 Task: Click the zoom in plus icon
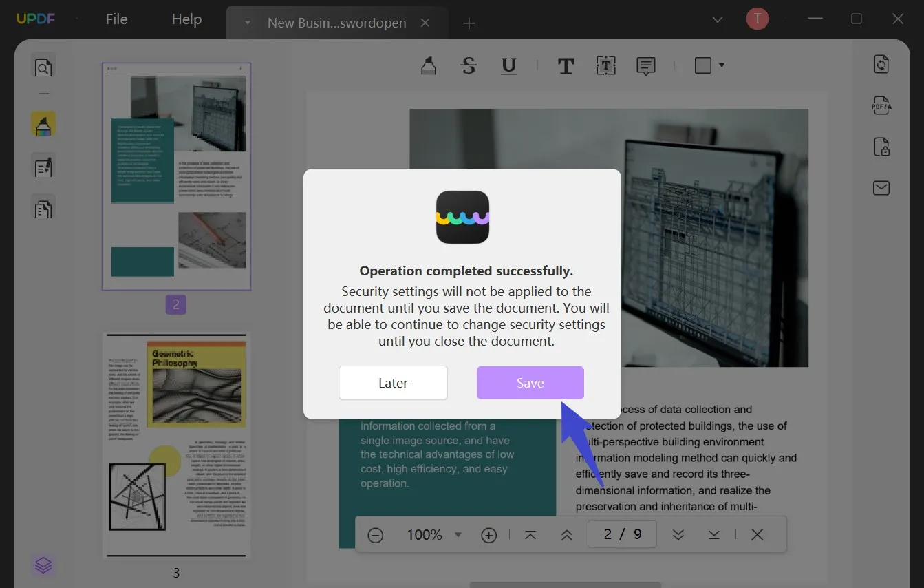(x=489, y=535)
